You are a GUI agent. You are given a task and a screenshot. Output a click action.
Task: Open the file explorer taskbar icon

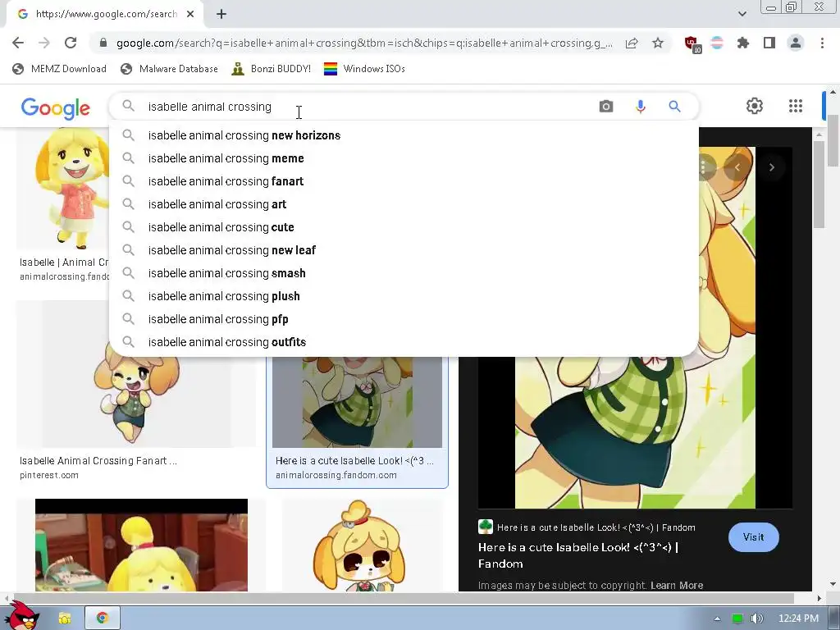click(65, 619)
